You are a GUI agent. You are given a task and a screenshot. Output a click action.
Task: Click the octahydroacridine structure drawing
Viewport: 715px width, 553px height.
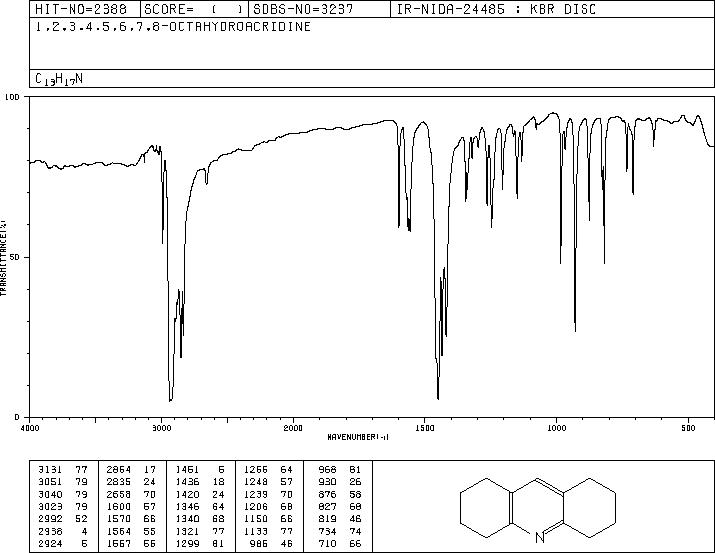pos(538,510)
